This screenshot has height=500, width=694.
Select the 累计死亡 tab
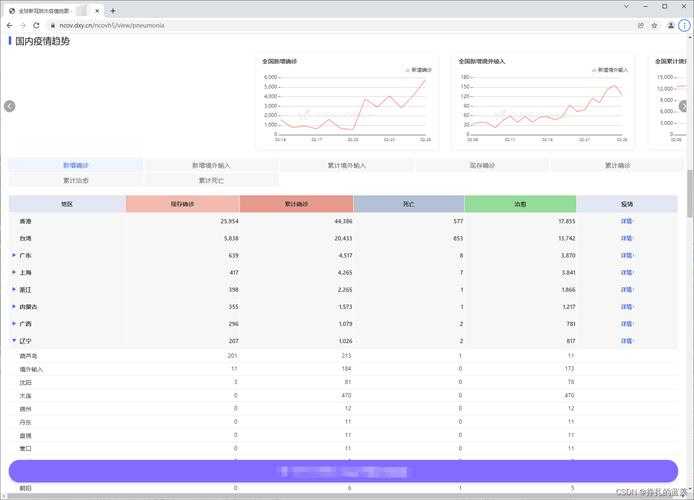point(211,180)
